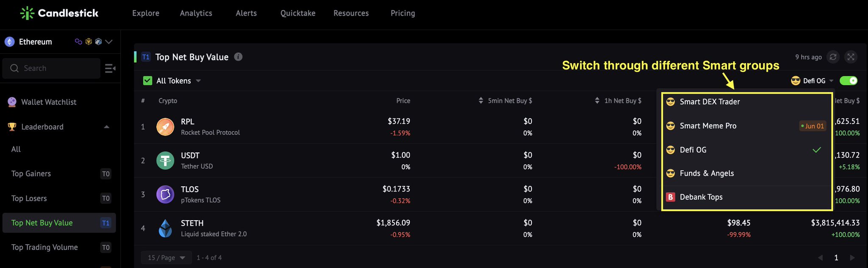The width and height of the screenshot is (868, 268).
Task: Click the T0 badge next to Top Trading Volume
Action: (106, 247)
